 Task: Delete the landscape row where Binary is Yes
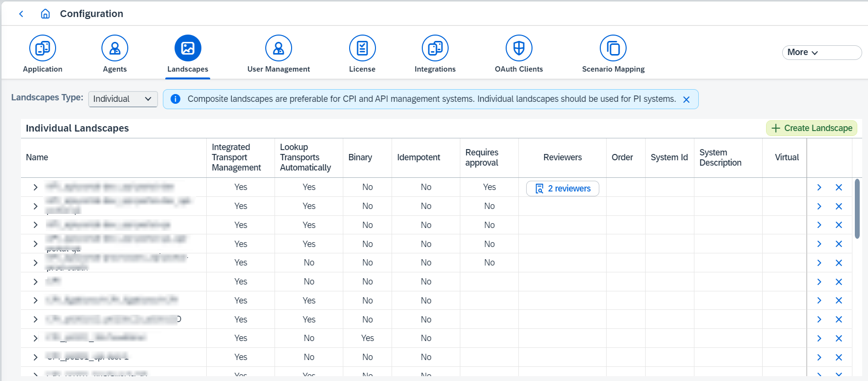click(839, 338)
